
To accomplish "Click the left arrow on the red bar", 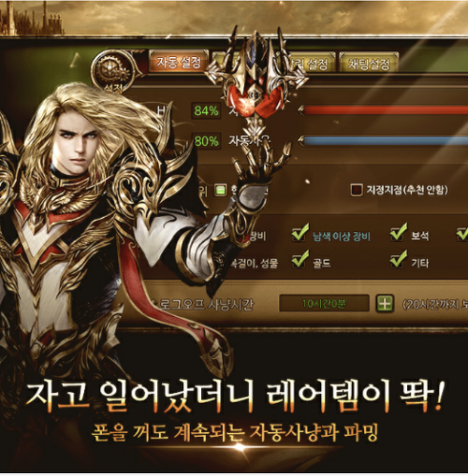I will tap(300, 110).
